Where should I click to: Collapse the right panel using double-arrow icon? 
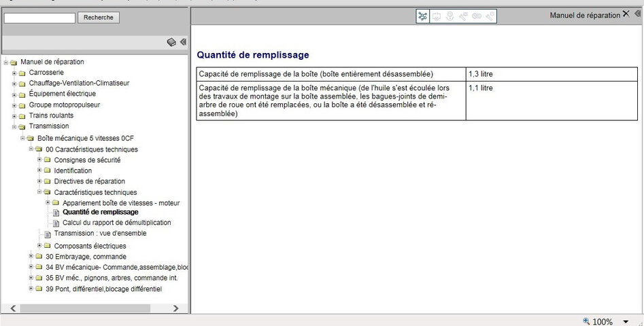point(637,14)
